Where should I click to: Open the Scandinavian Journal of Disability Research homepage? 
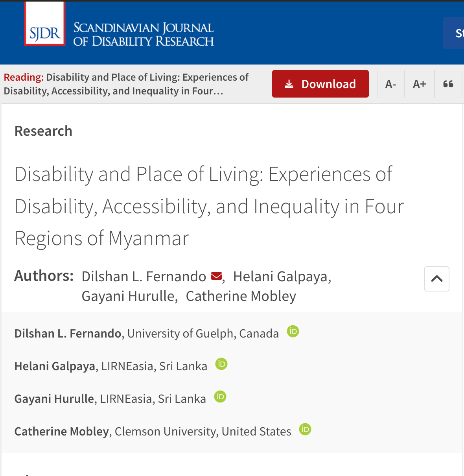143,33
